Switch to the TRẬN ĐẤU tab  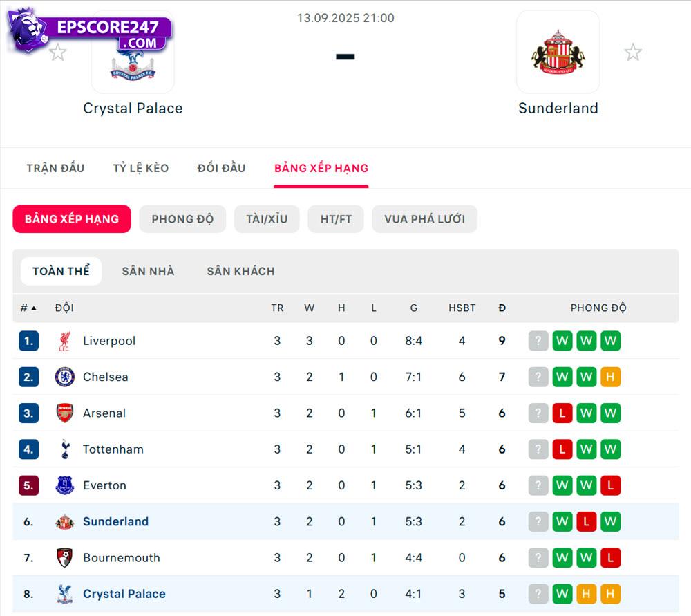click(x=55, y=168)
